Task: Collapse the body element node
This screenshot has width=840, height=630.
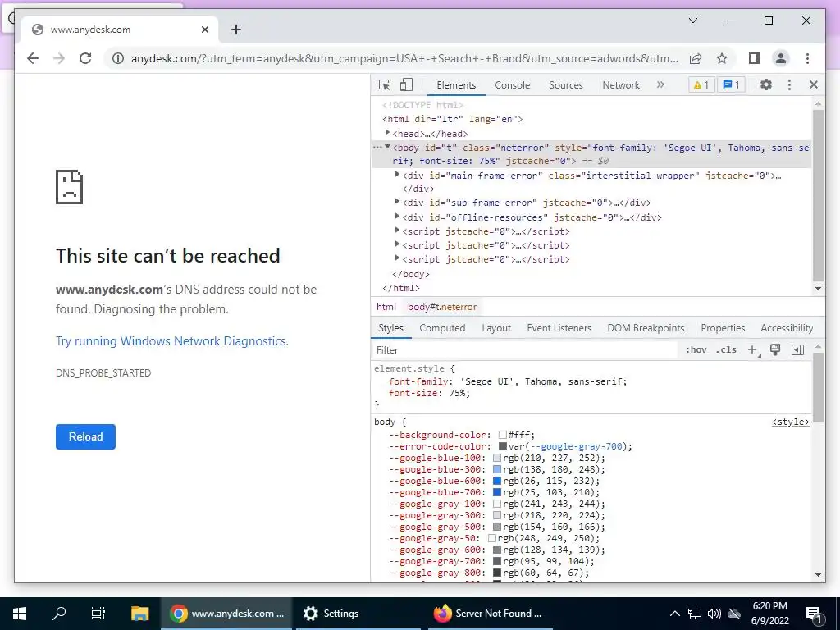Action: click(x=387, y=147)
